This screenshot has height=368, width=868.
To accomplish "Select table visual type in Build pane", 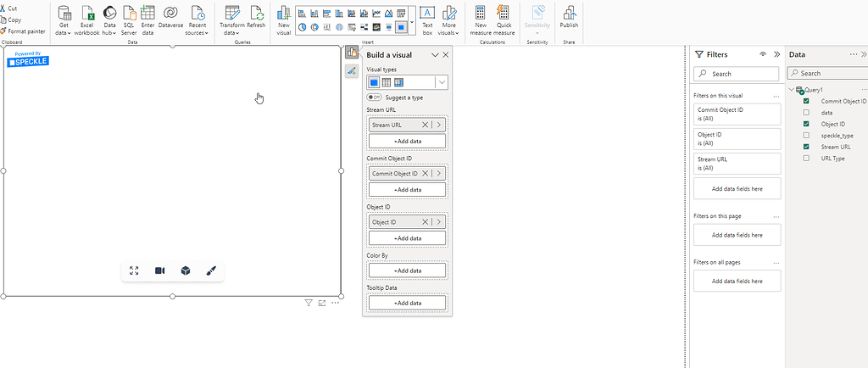I will [x=387, y=82].
